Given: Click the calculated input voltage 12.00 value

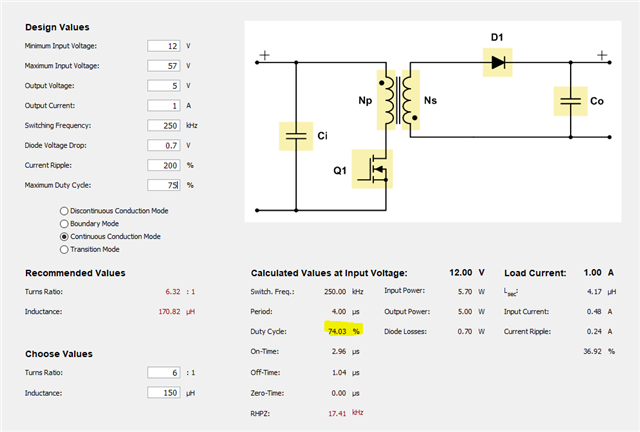Looking at the screenshot, I should (460, 273).
